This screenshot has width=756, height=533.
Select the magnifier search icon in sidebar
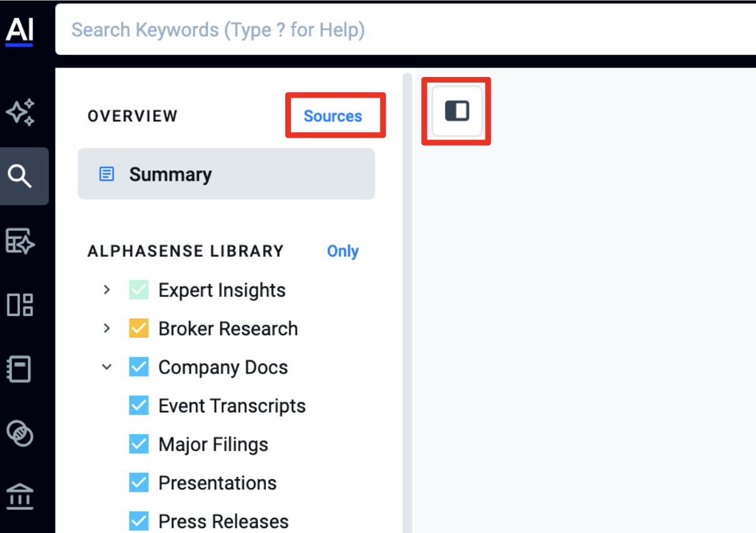pyautogui.click(x=20, y=176)
